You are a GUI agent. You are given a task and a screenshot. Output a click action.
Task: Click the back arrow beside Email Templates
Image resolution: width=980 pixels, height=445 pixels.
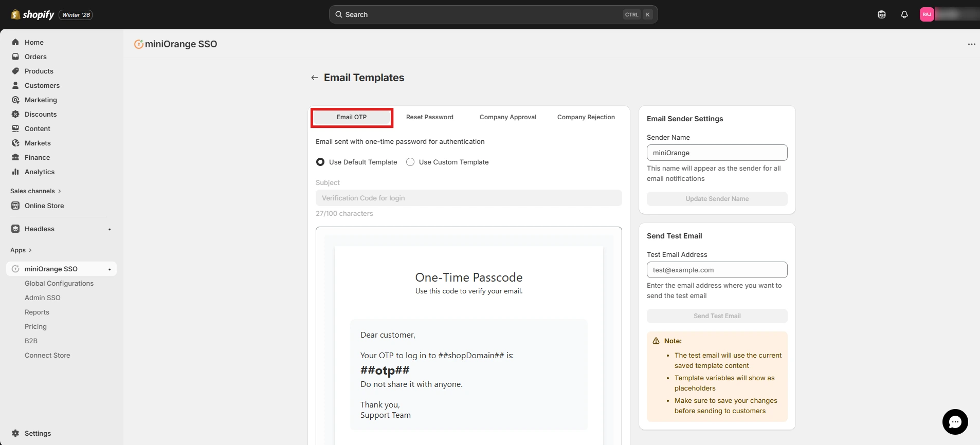(315, 78)
